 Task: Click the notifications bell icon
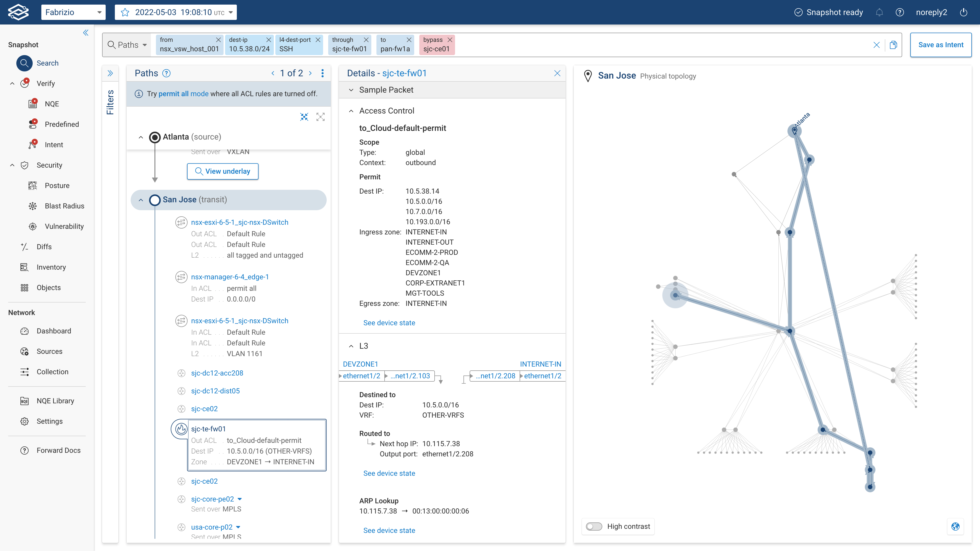coord(879,12)
